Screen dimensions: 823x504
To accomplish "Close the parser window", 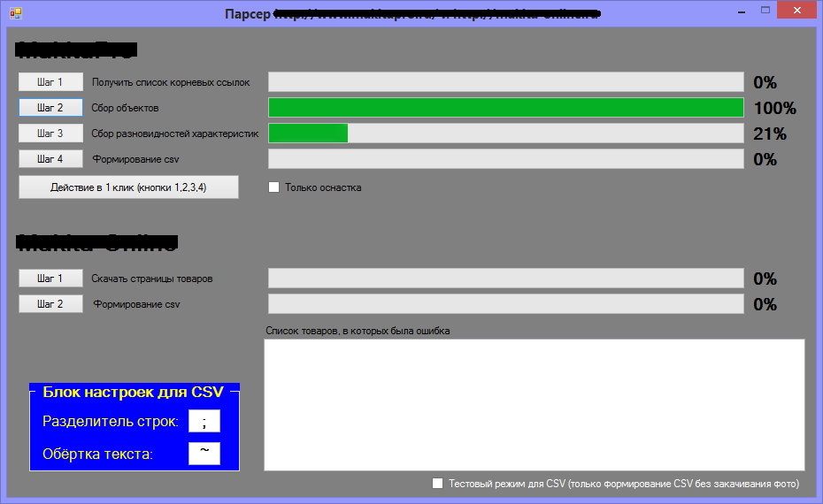I will tap(797, 11).
